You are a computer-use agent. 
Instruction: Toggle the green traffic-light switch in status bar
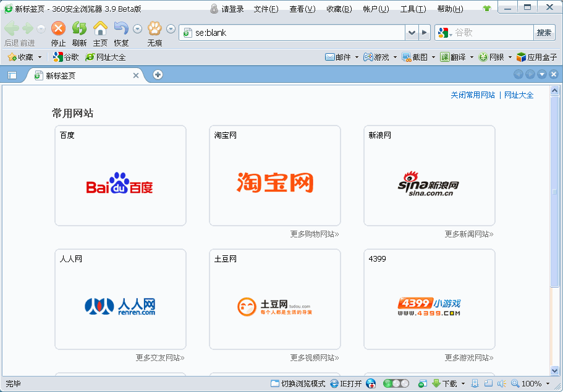click(x=396, y=383)
